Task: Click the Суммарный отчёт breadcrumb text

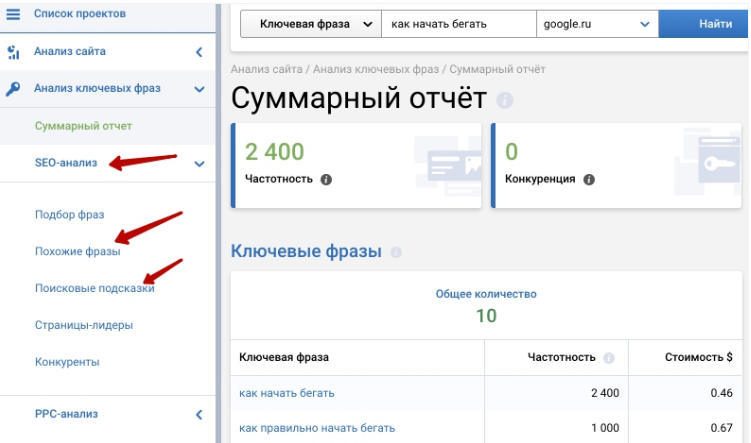Action: (497, 69)
